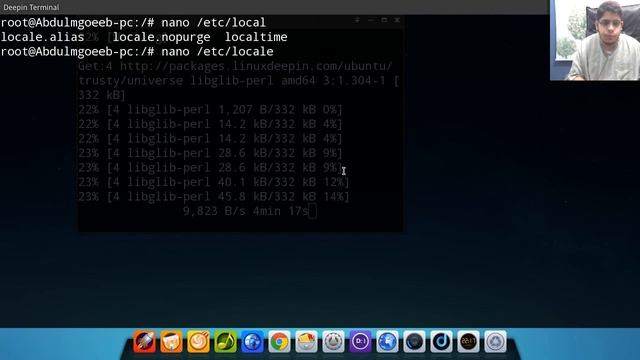640x360 pixels.
Task: Open the blue square globe browser icon
Action: point(252,341)
